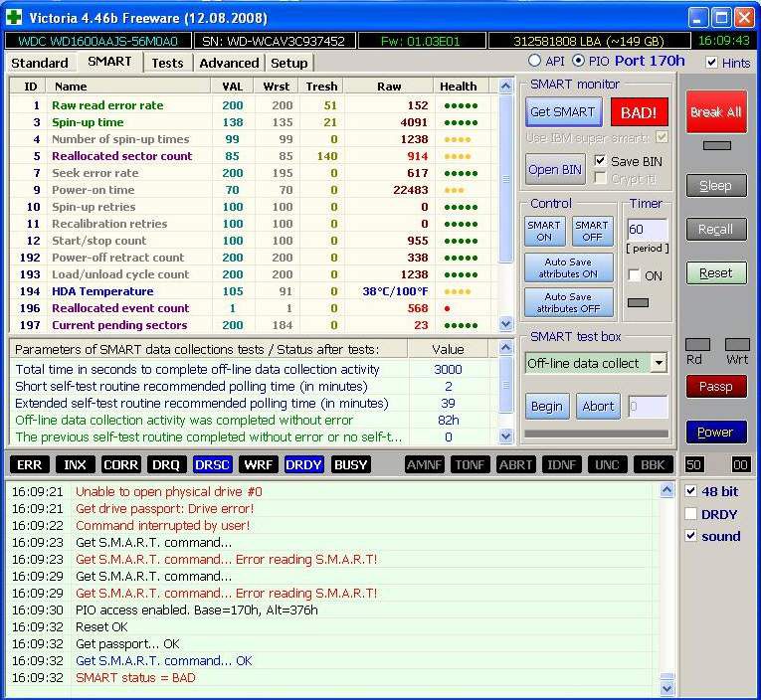
Task: Click test parameters list scroll up arrow
Action: coord(505,347)
